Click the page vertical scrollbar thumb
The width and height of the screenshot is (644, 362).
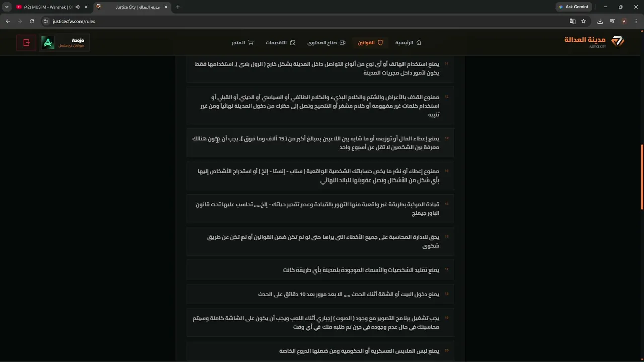coord(641,177)
